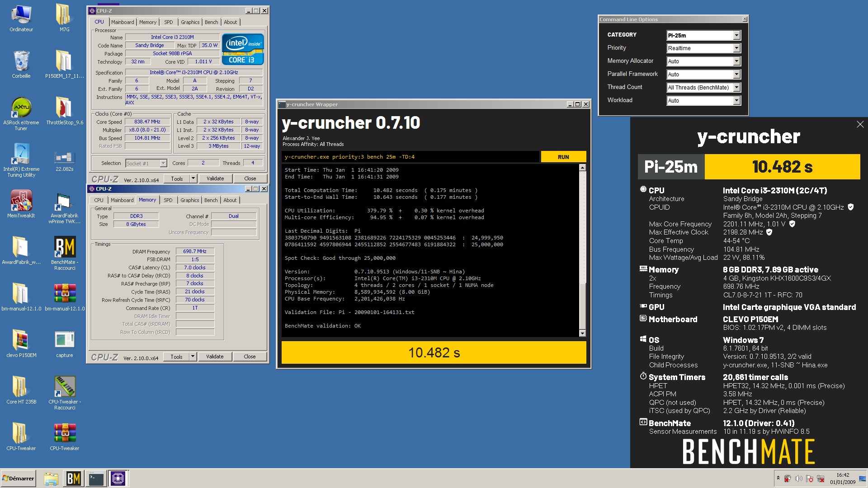This screenshot has width=868, height=488.
Task: Click the Intel Core i3 logo
Action: coord(243,49)
